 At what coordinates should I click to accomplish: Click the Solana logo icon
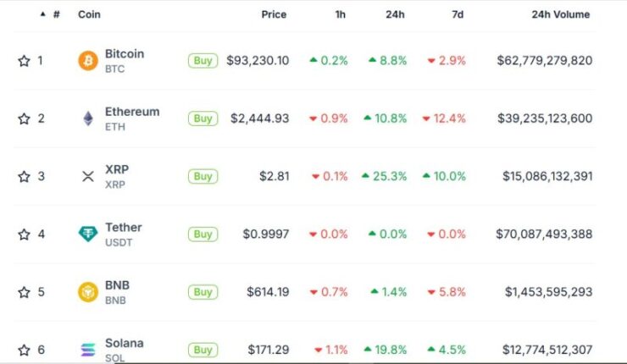(88, 350)
